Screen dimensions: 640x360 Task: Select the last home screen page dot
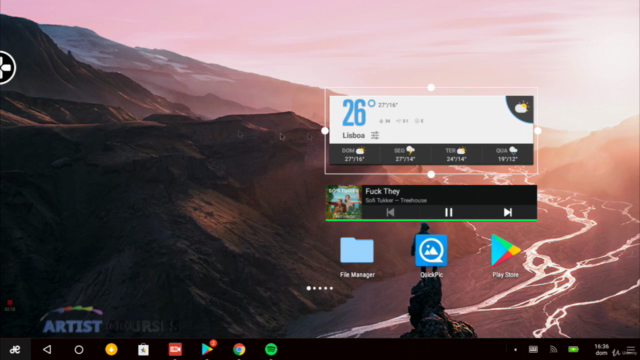[331, 288]
